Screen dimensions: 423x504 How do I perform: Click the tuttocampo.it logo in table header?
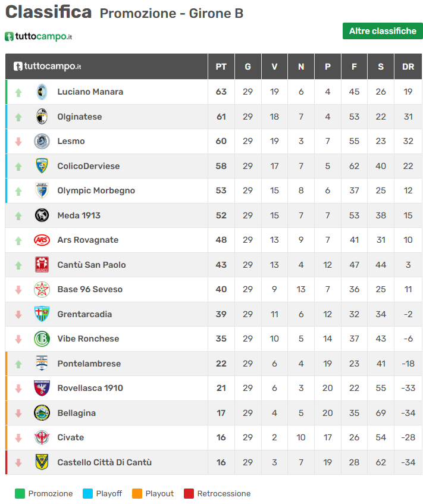(x=48, y=67)
